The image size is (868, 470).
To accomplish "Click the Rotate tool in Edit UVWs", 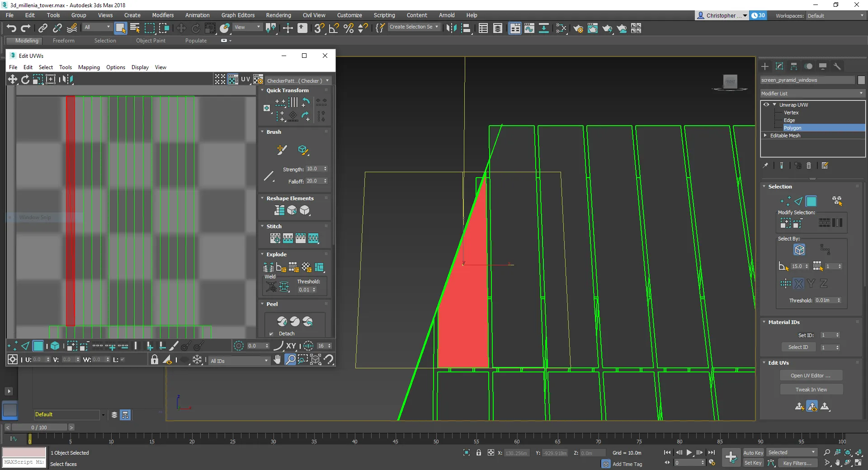I will 25,80.
